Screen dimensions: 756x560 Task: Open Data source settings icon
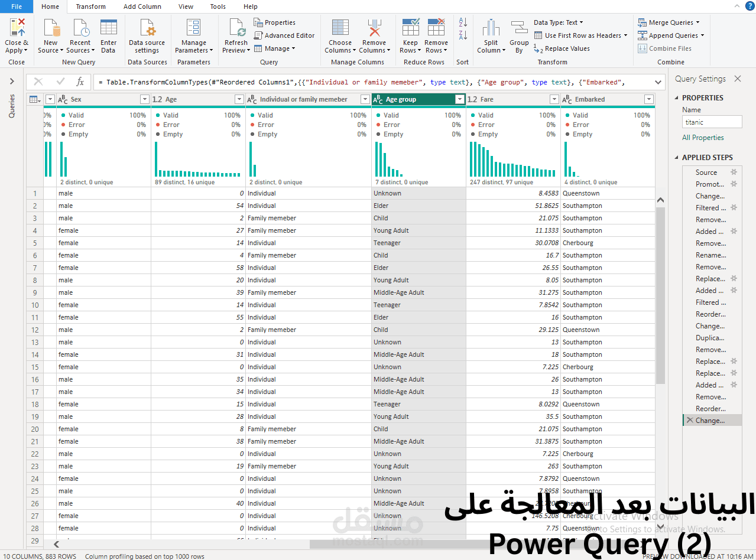click(x=147, y=27)
